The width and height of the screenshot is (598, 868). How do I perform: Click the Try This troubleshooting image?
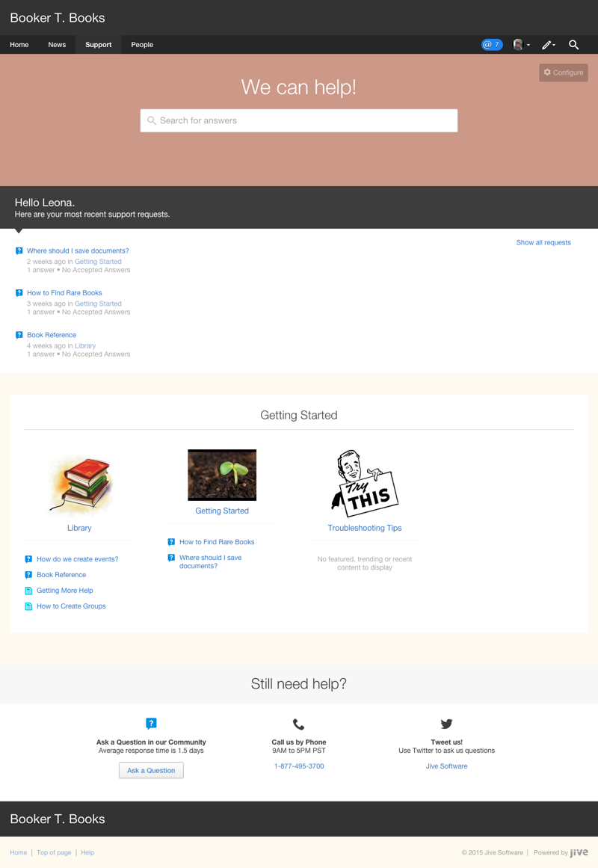[x=365, y=484]
